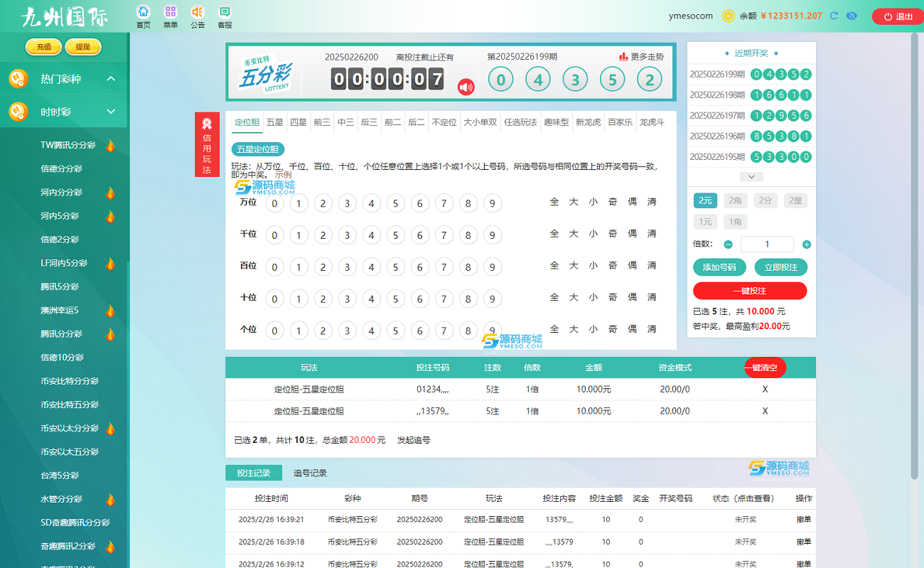Expand the recent draws list chevron
This screenshot has height=568, width=924.
tap(751, 176)
